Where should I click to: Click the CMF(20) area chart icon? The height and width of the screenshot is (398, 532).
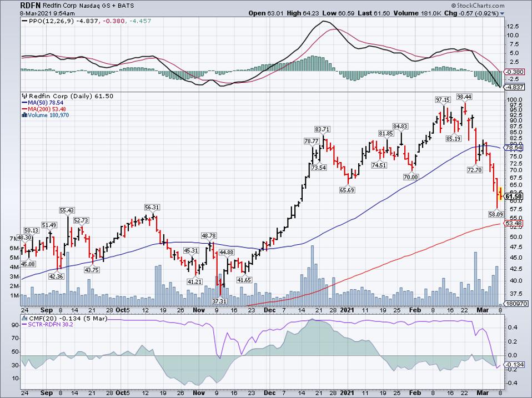pos(25,318)
